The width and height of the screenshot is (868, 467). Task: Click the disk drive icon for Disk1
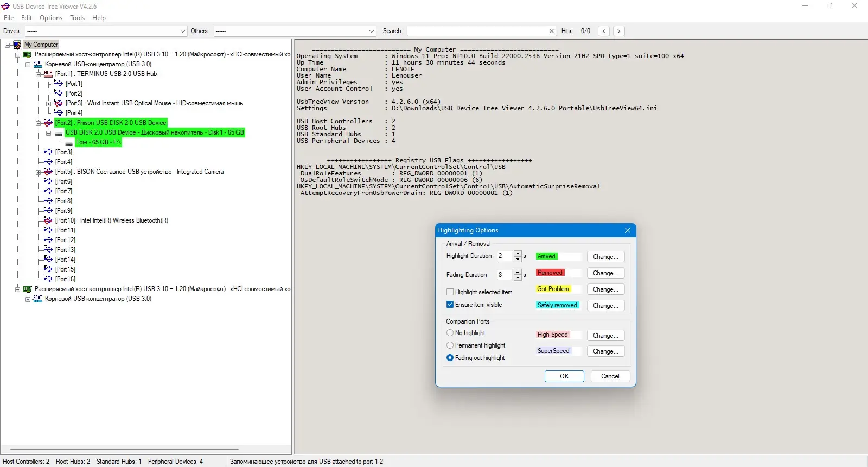(59, 133)
